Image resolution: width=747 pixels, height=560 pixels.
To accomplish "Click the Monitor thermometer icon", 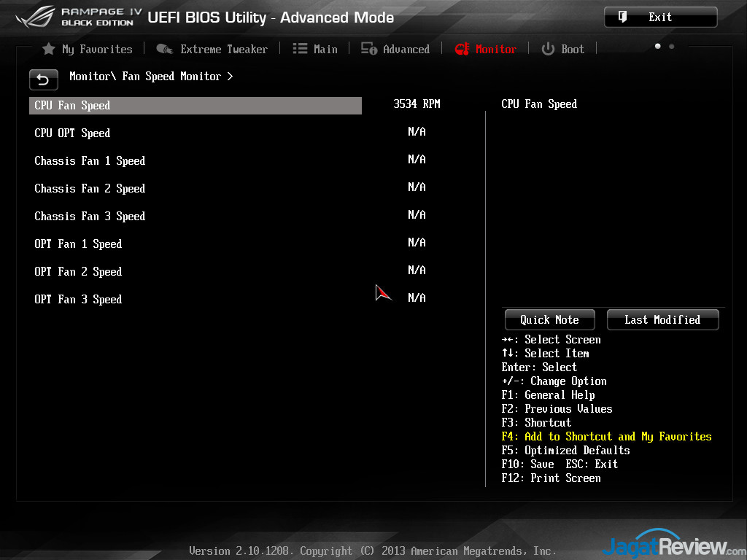I will tap(462, 49).
